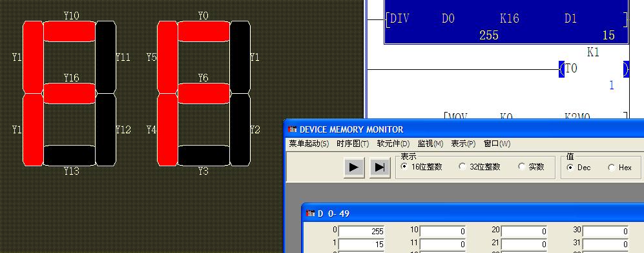Click the red Y10 top segment
644x253 pixels.
pos(69,31)
